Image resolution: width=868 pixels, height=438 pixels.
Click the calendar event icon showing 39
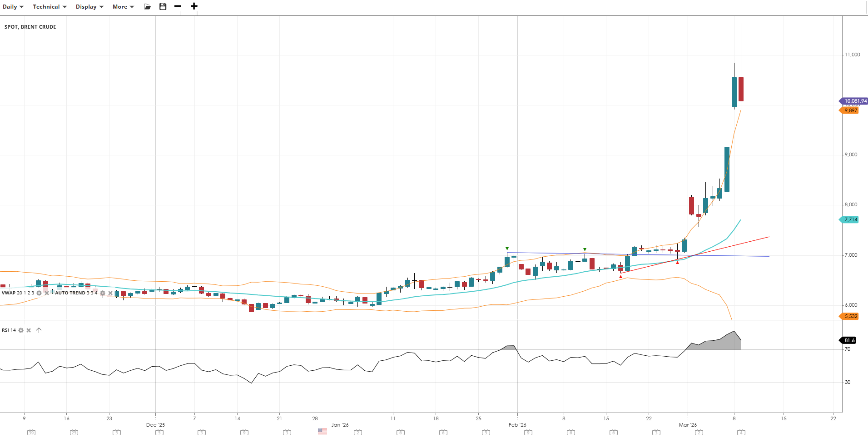point(31,433)
